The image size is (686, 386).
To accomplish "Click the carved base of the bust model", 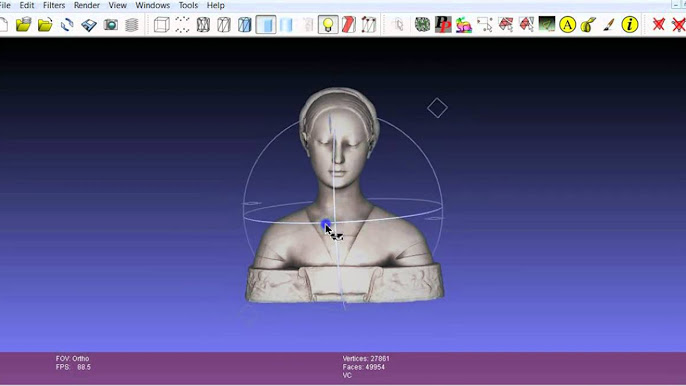I will (345, 284).
